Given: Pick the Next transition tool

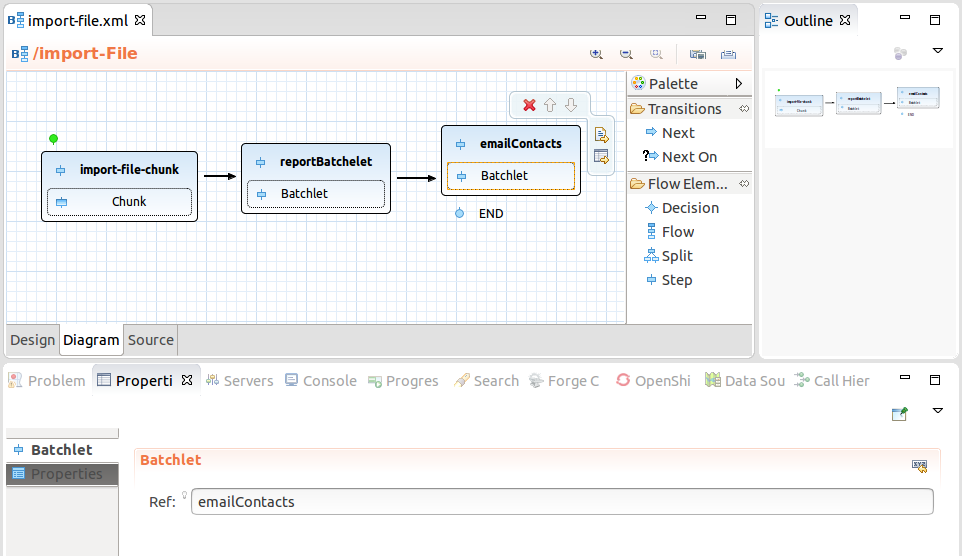Looking at the screenshot, I should coord(677,133).
